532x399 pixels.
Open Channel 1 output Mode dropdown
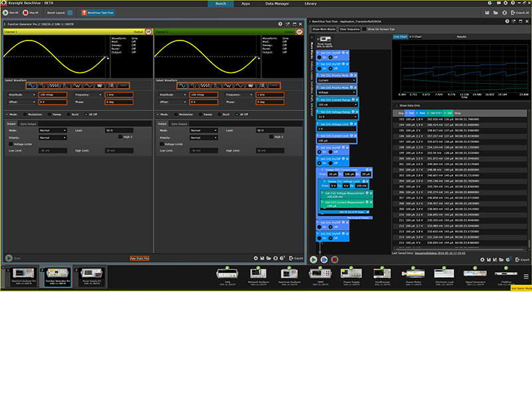tap(52, 130)
